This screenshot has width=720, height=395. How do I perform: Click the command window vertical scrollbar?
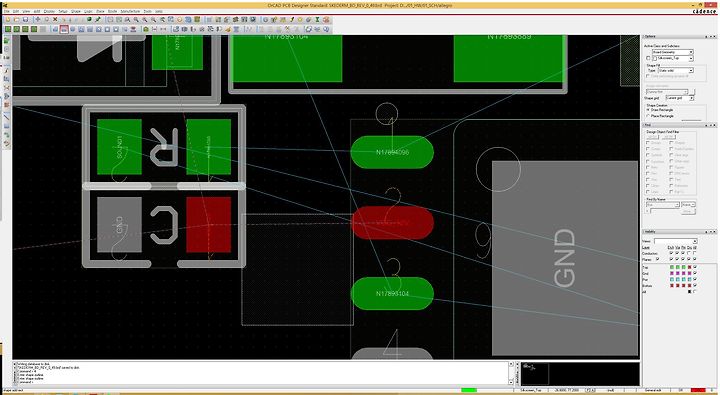[511, 373]
